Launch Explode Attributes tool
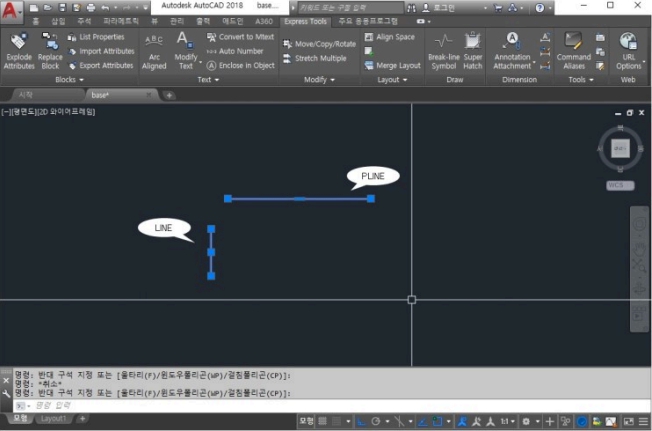 click(19, 51)
